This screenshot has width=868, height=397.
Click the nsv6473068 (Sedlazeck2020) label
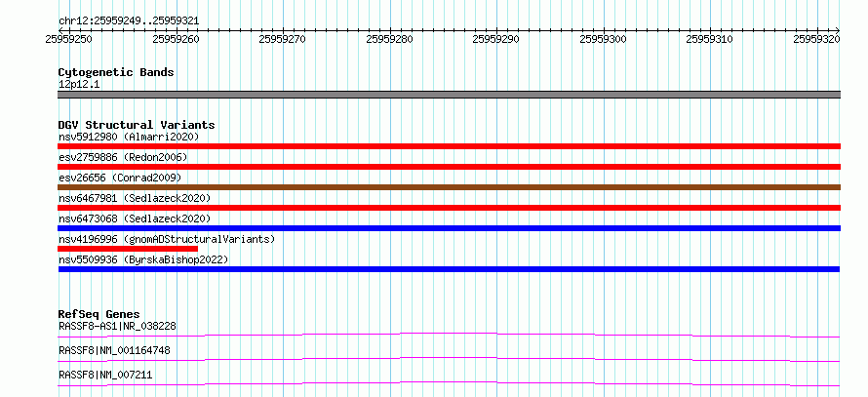point(135,218)
